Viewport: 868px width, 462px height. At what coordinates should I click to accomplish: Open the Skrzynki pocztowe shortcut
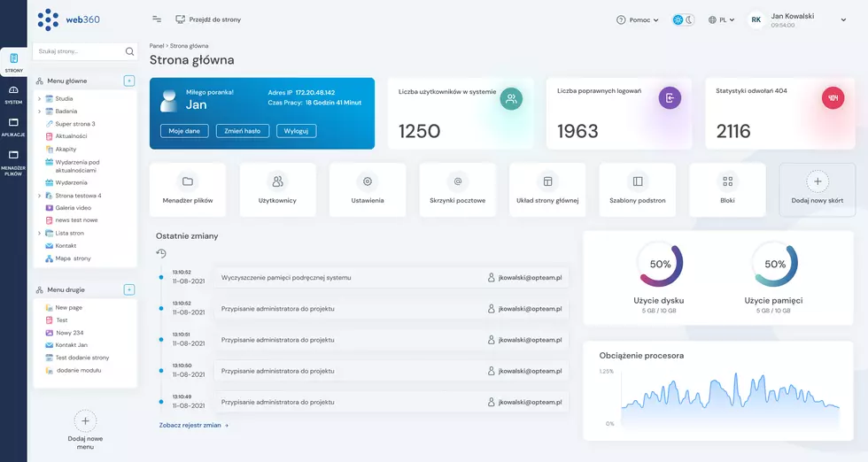(457, 189)
